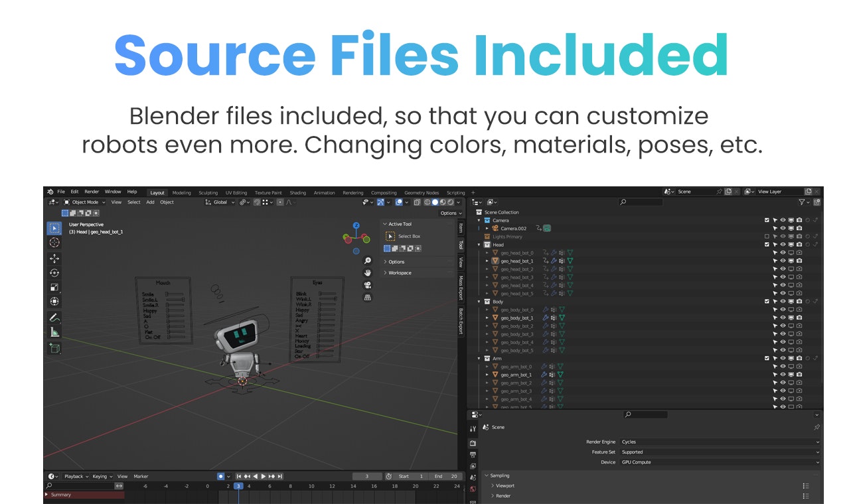Switch orthographic/perspective view grid icon
The width and height of the screenshot is (843, 504).
click(368, 298)
